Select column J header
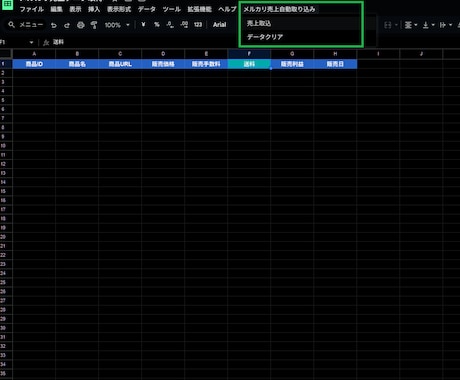The width and height of the screenshot is (460, 380). point(421,54)
